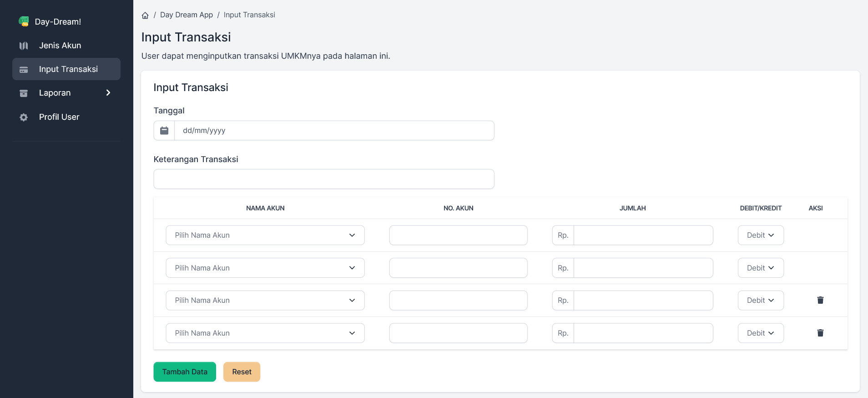The width and height of the screenshot is (868, 398).
Task: Click the second row No. Akun field
Action: tap(458, 268)
